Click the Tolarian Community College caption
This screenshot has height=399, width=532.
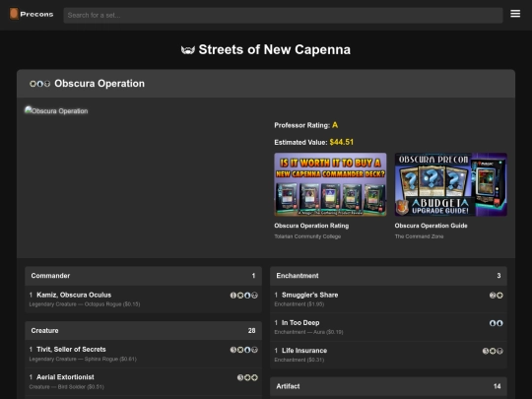tap(307, 236)
